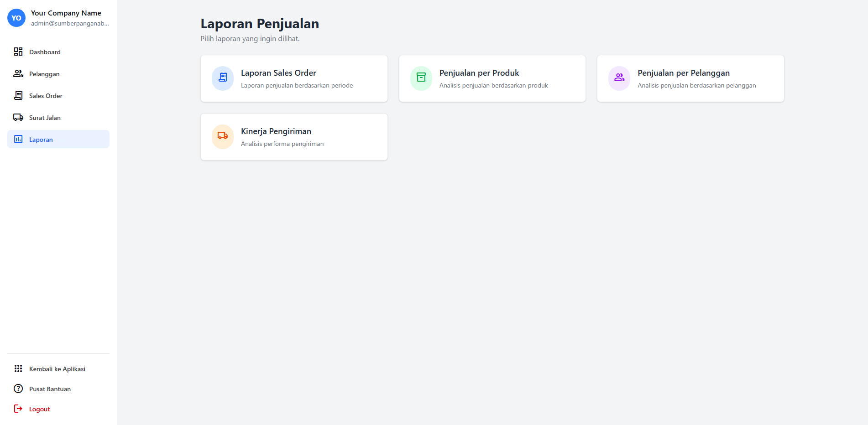
Task: Click the purple Penjualan per Pelanggan icon
Action: 619,78
